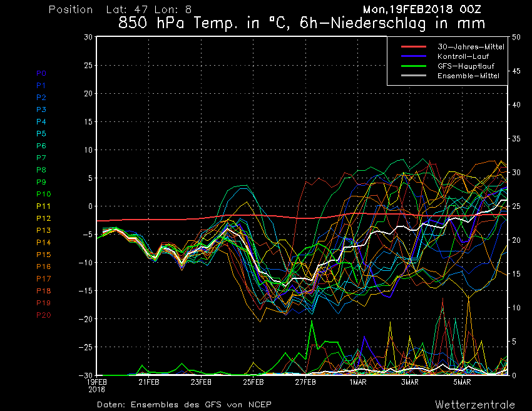
Task: Click the 5MAR date axis label
Action: (x=462, y=382)
